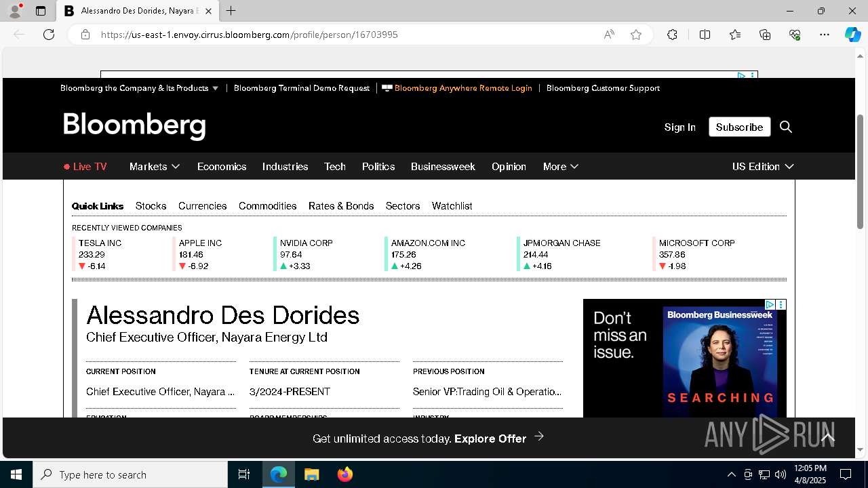View site information lock icon
This screenshot has height=488, width=868.
85,35
